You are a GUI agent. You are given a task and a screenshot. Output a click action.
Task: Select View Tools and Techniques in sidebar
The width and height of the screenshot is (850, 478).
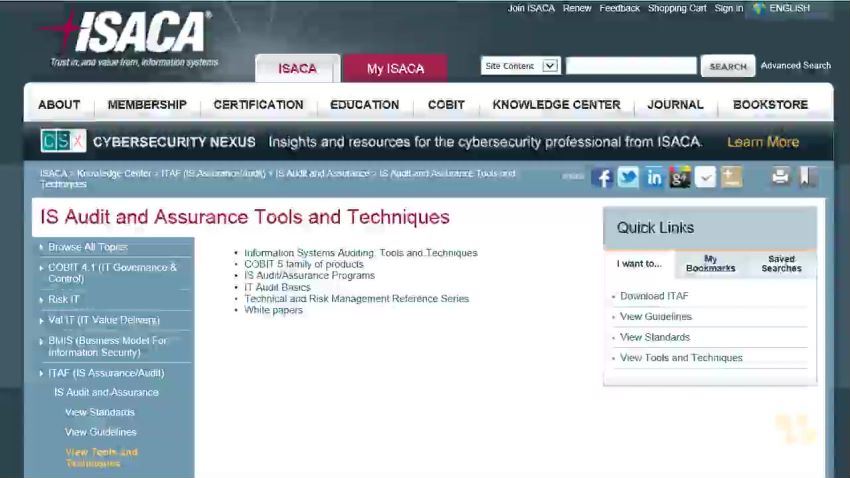pos(101,458)
